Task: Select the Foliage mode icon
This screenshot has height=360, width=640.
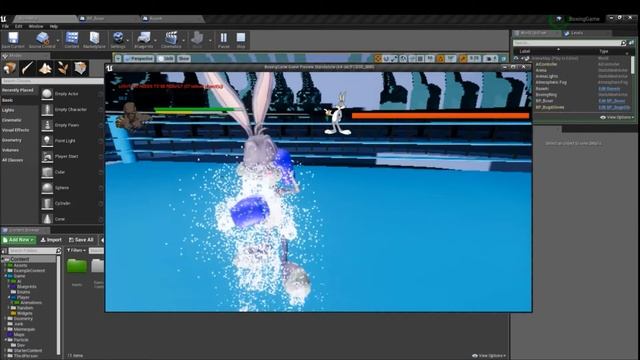Action: pos(63,68)
